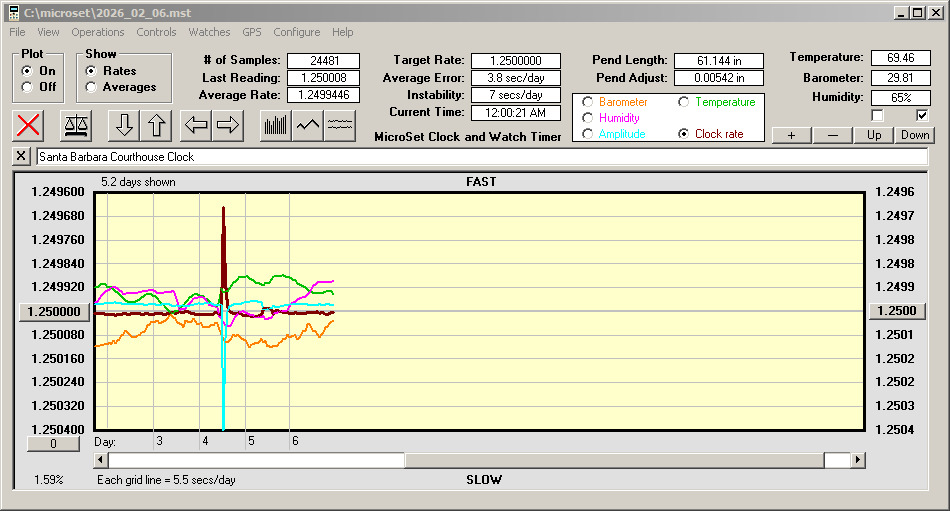
Task: Select the Barometer trace radio button
Action: tap(587, 102)
